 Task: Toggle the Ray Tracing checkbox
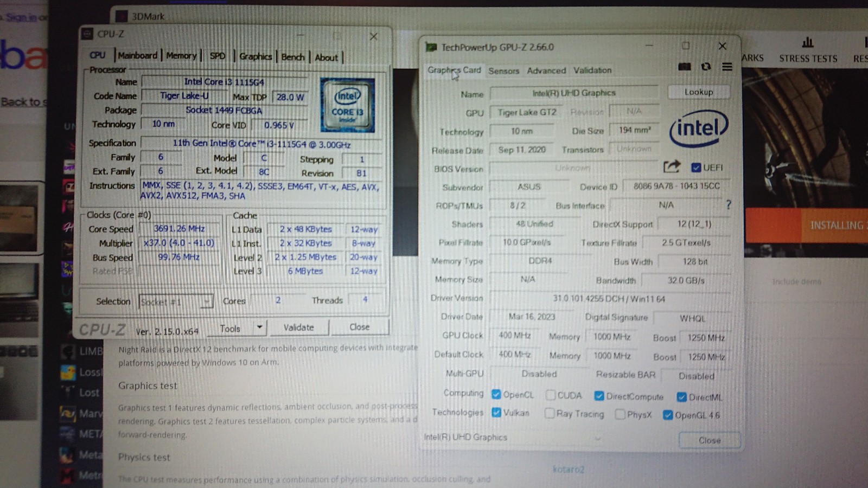click(x=550, y=413)
